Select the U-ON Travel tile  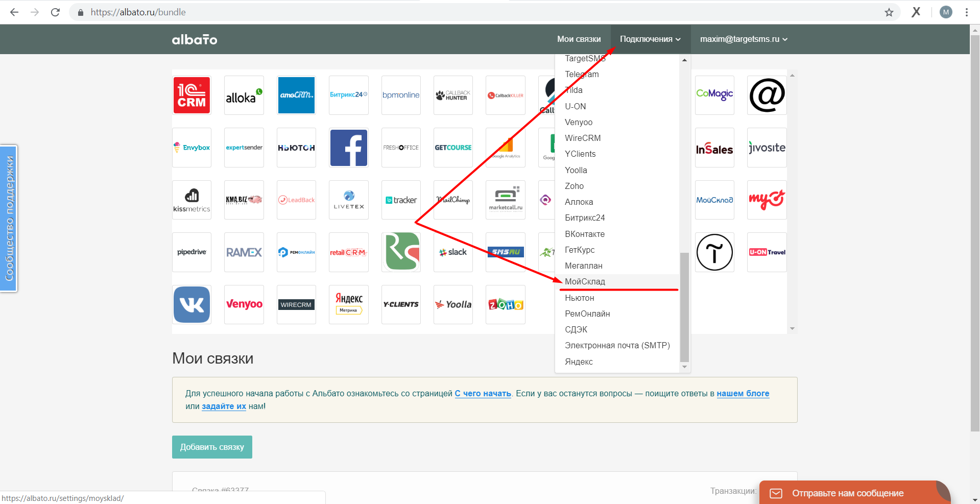[767, 252]
